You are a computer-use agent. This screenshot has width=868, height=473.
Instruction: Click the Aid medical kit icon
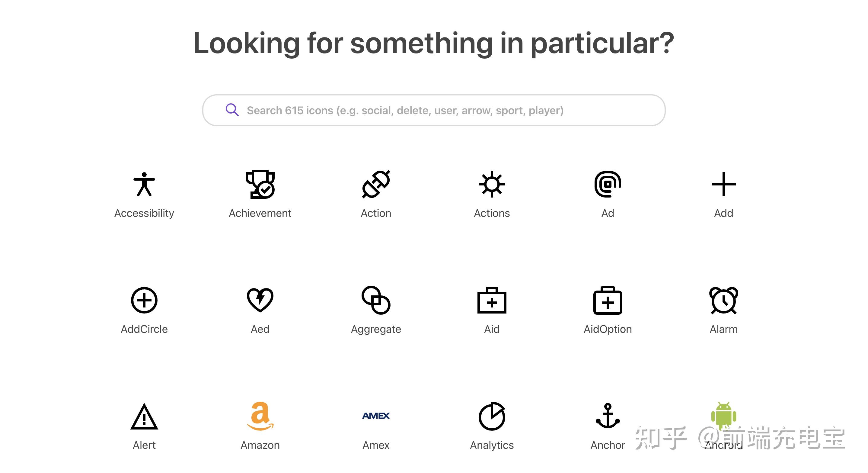point(492,300)
